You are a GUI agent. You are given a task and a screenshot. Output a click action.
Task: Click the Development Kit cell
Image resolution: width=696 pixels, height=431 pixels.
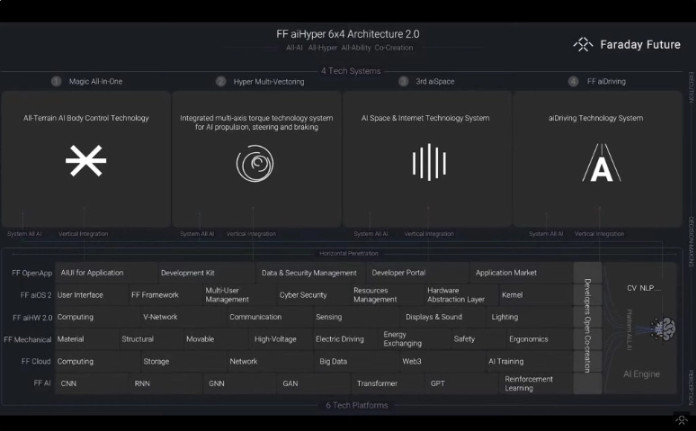click(207, 273)
